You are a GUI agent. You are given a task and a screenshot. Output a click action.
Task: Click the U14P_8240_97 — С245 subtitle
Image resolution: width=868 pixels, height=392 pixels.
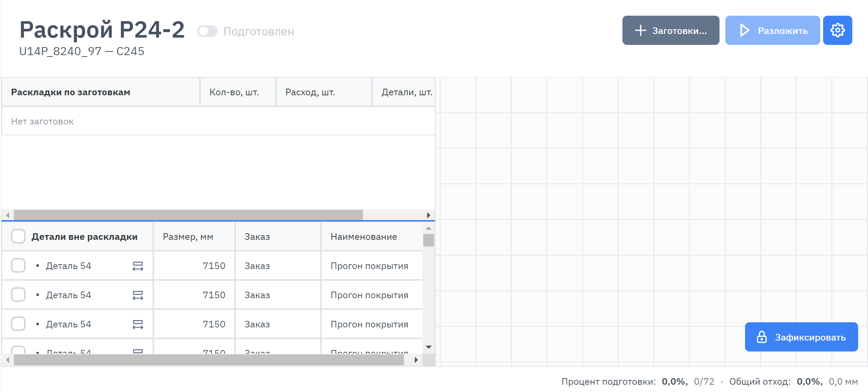82,51
